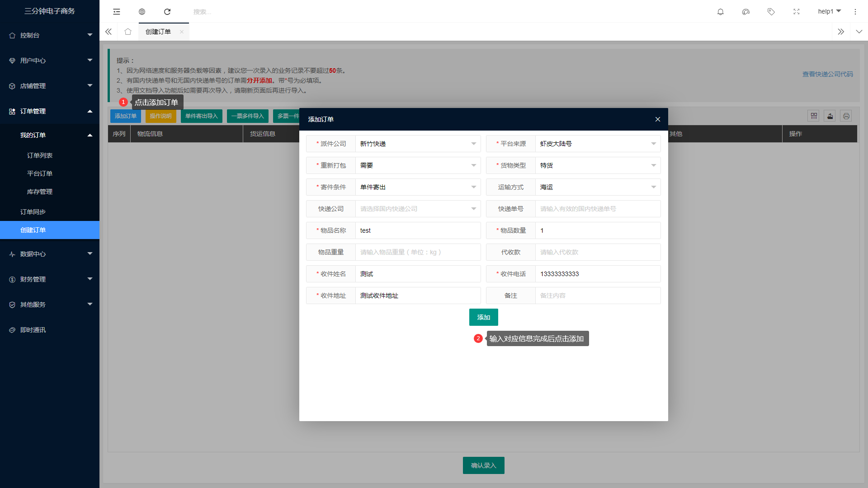Click the 物品重量 input field
868x488 pixels.
[x=418, y=252]
